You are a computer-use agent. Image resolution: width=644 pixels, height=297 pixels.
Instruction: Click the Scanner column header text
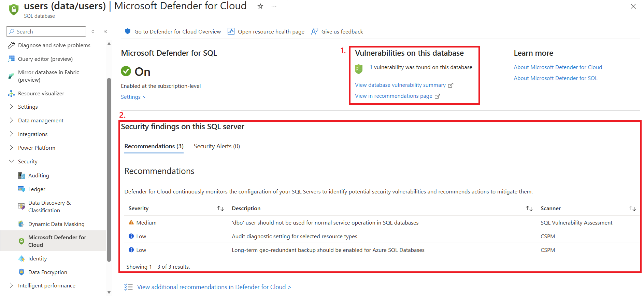tap(550, 208)
